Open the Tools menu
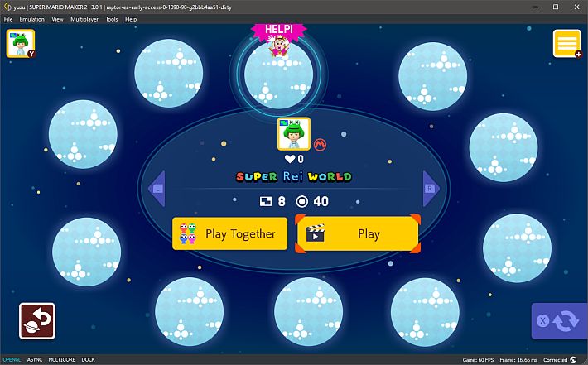The height and width of the screenshot is (365, 588). [x=112, y=19]
